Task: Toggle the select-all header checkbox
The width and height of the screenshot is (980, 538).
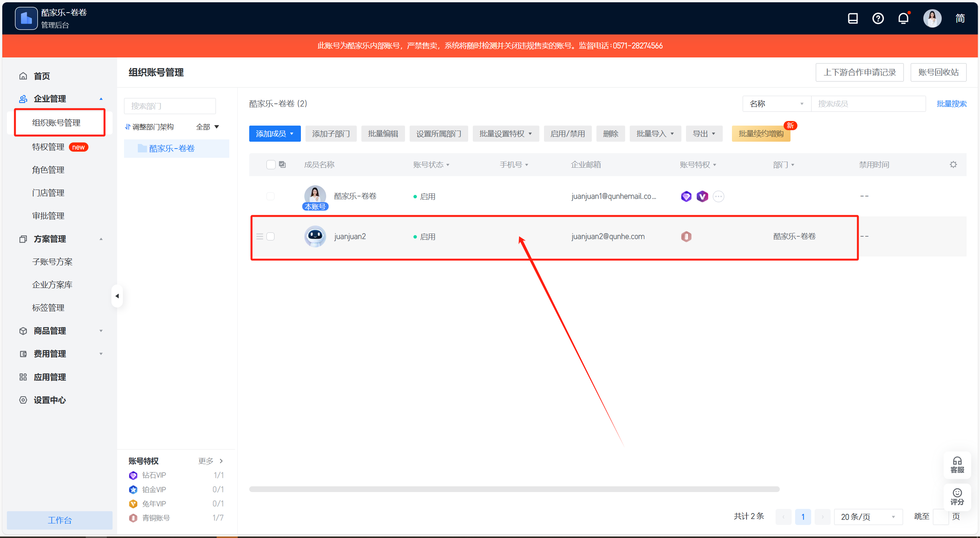Action: point(271,165)
